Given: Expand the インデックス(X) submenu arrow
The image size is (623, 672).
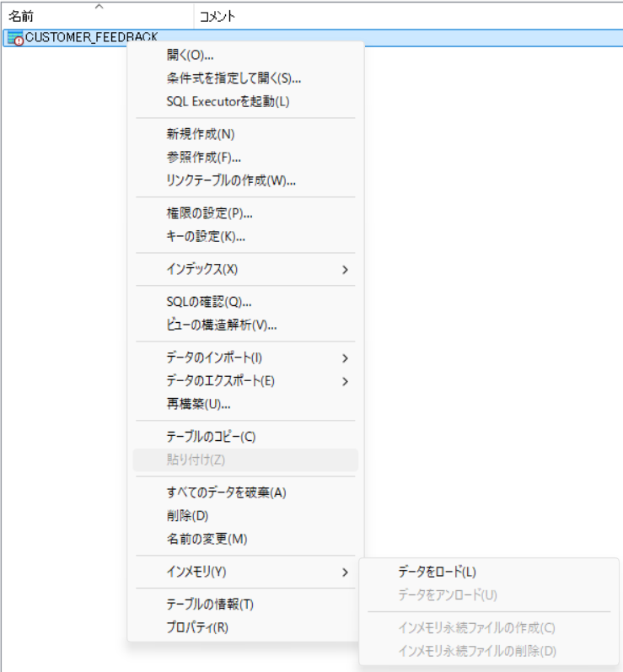Looking at the screenshot, I should pyautogui.click(x=345, y=270).
